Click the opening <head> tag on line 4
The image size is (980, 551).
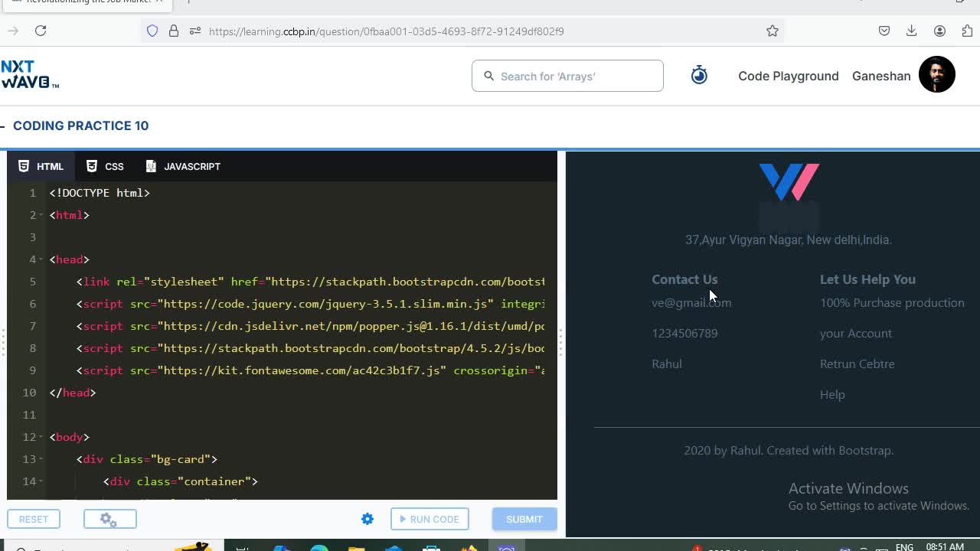coord(70,259)
